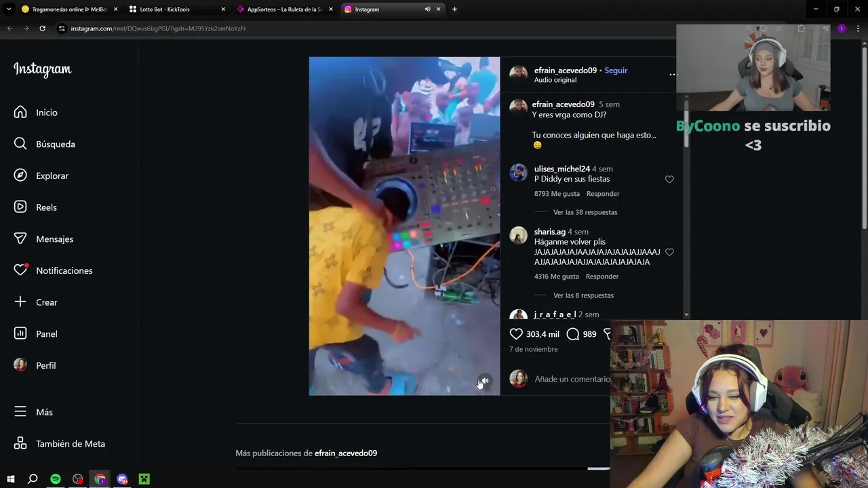
Task: Toggle reel audio speaker button
Action: [x=484, y=381]
